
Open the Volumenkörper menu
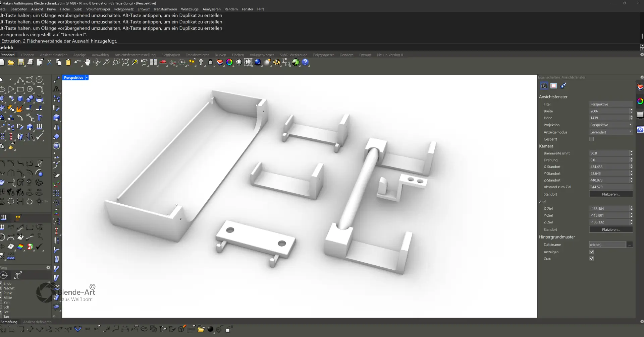pos(98,9)
